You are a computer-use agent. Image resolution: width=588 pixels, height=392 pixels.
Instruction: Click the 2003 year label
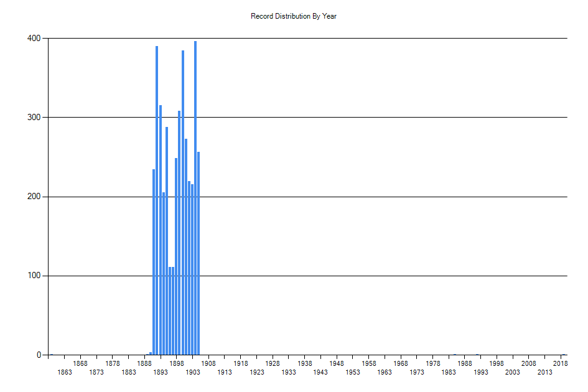pyautogui.click(x=513, y=372)
